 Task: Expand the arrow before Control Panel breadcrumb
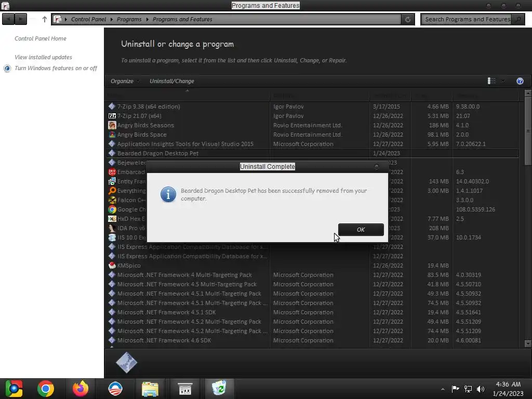66,19
